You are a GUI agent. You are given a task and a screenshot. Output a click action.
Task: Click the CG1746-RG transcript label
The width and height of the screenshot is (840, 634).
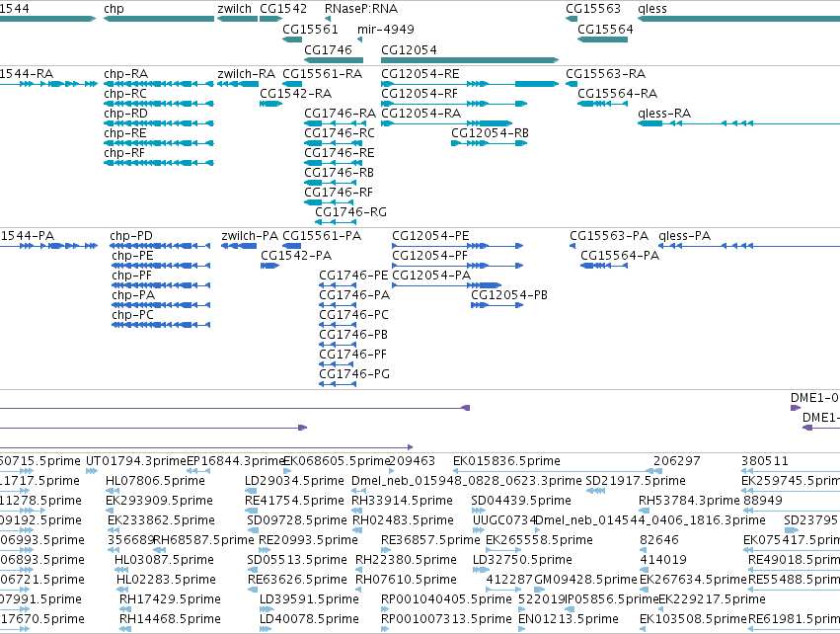click(x=350, y=211)
